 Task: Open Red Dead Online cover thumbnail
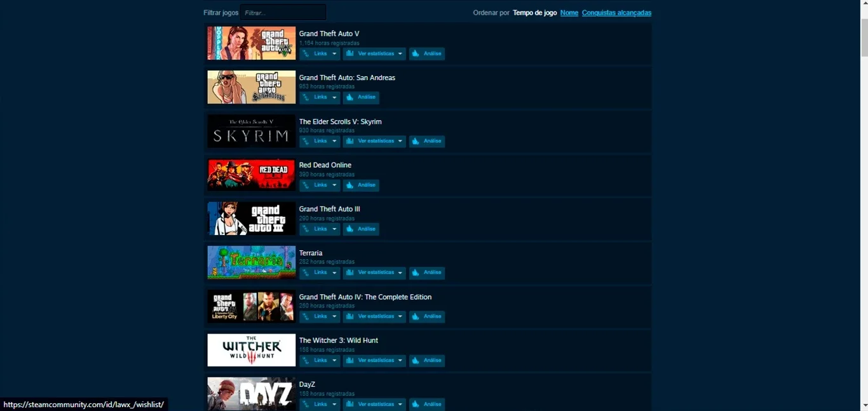[252, 175]
